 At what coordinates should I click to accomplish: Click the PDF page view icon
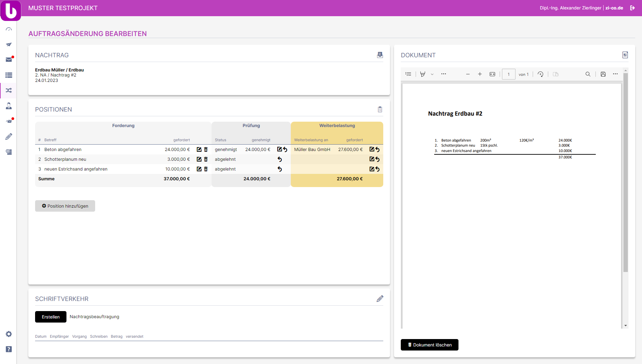556,74
